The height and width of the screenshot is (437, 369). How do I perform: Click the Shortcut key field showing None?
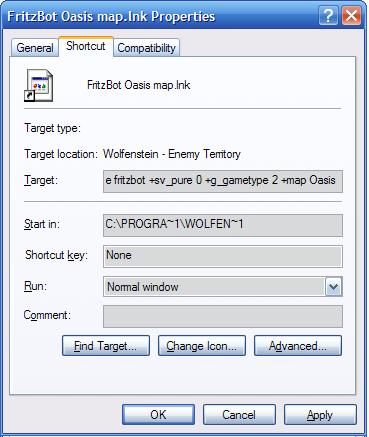point(223,256)
